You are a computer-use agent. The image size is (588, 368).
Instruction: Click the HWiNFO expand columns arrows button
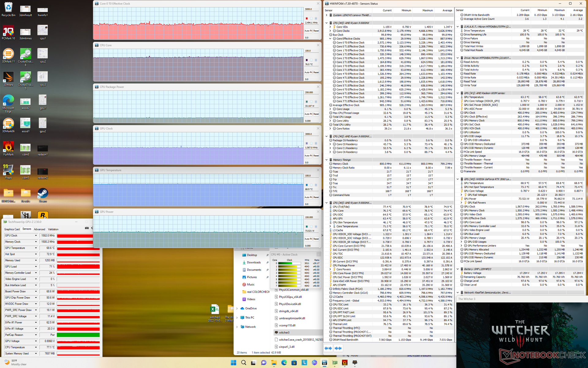328,348
